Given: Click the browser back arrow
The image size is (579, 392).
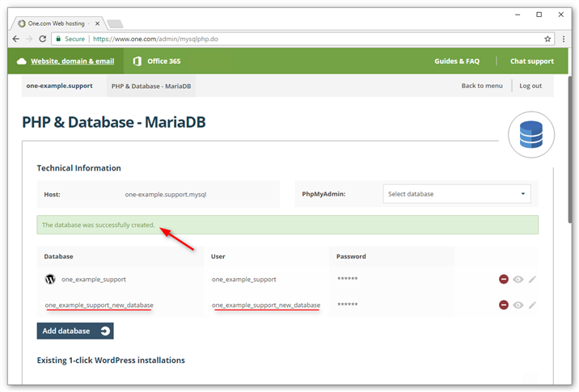Looking at the screenshot, I should 16,39.
